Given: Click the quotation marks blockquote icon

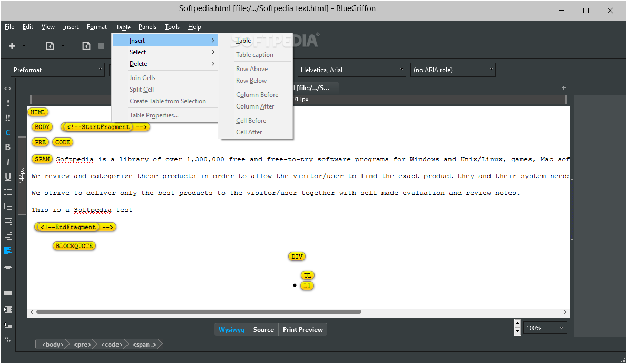Looking at the screenshot, I should 7,339.
